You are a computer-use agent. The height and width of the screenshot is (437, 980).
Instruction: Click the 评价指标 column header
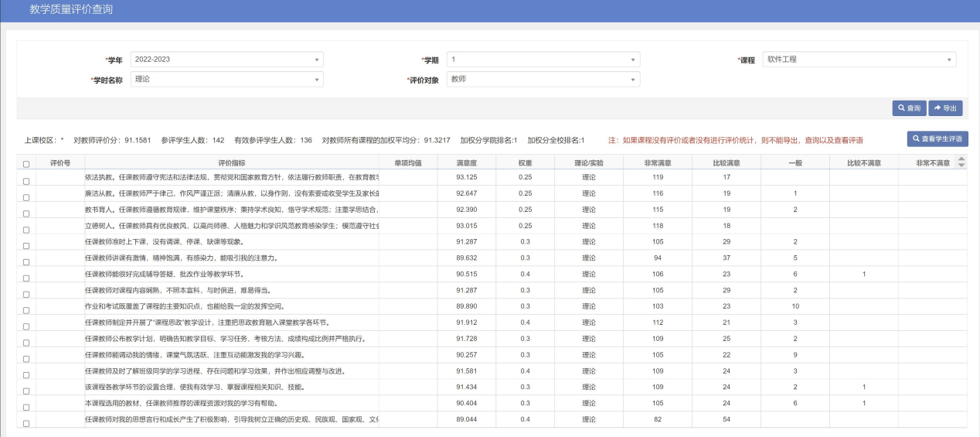[231, 163]
